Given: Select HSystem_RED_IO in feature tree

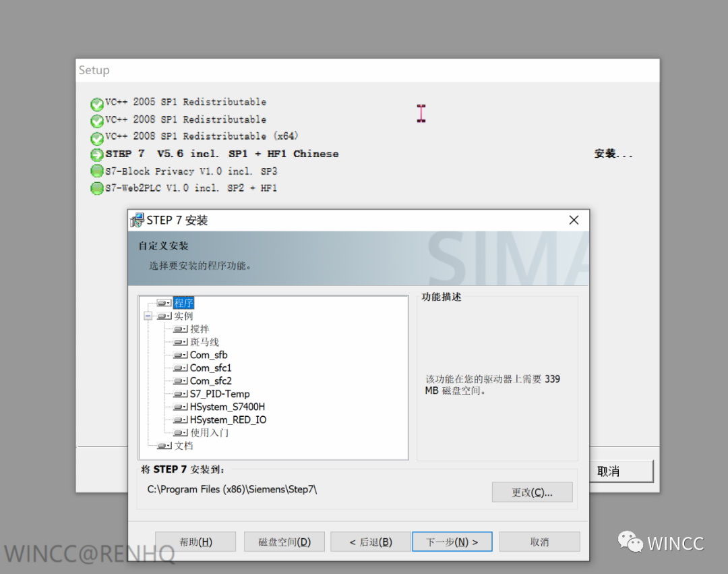Looking at the screenshot, I should pyautogui.click(x=228, y=420).
